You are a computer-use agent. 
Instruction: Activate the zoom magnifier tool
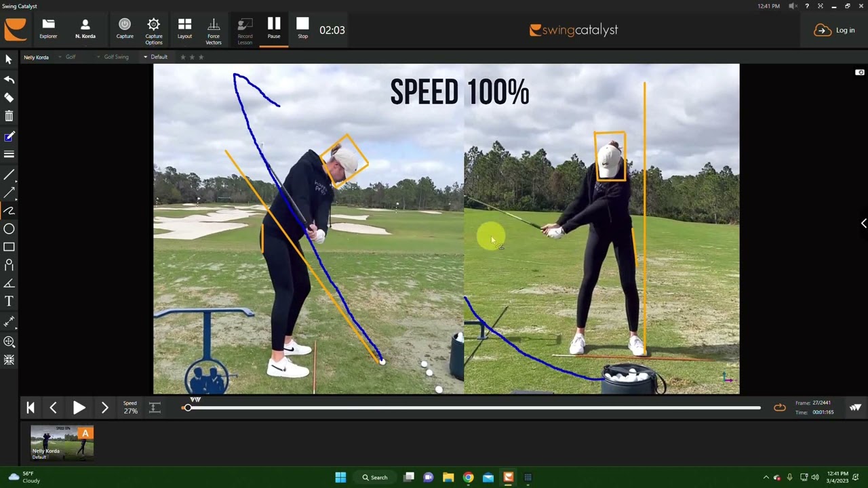coord(9,342)
